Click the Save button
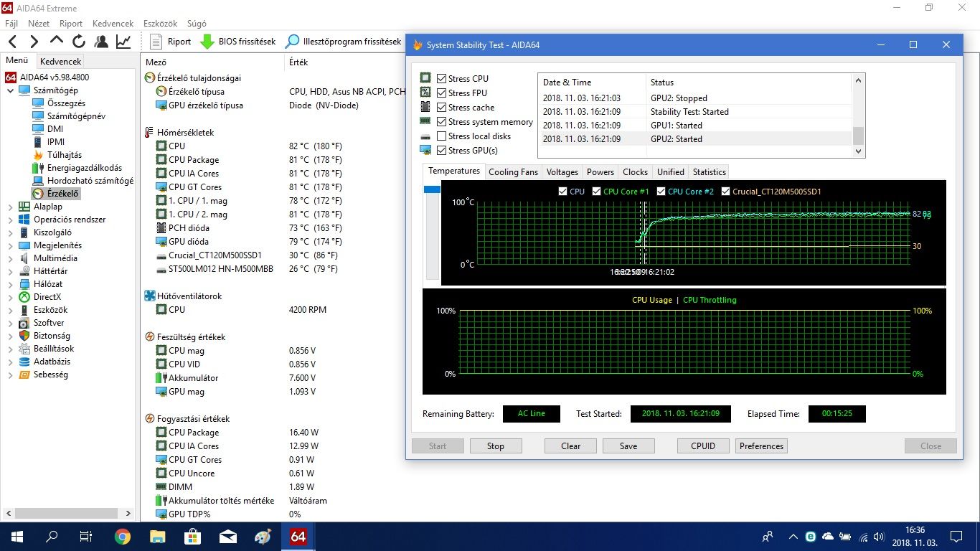The width and height of the screenshot is (980, 551). (628, 446)
